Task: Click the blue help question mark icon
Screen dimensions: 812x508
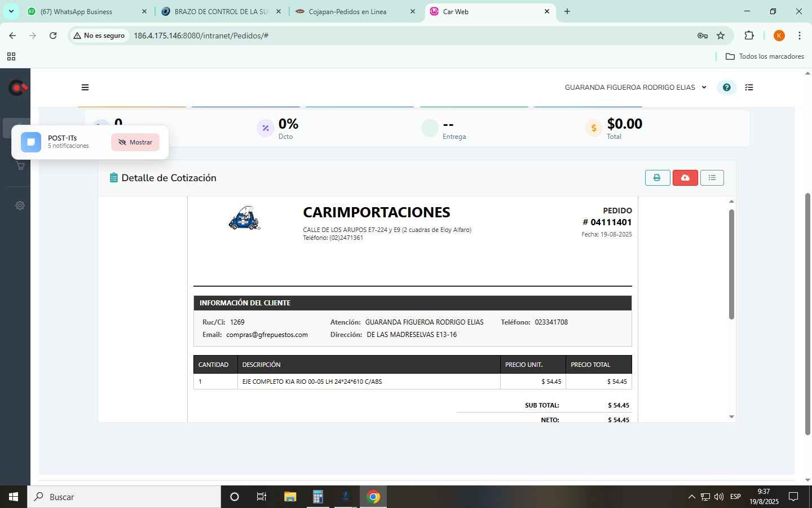Action: click(x=726, y=87)
